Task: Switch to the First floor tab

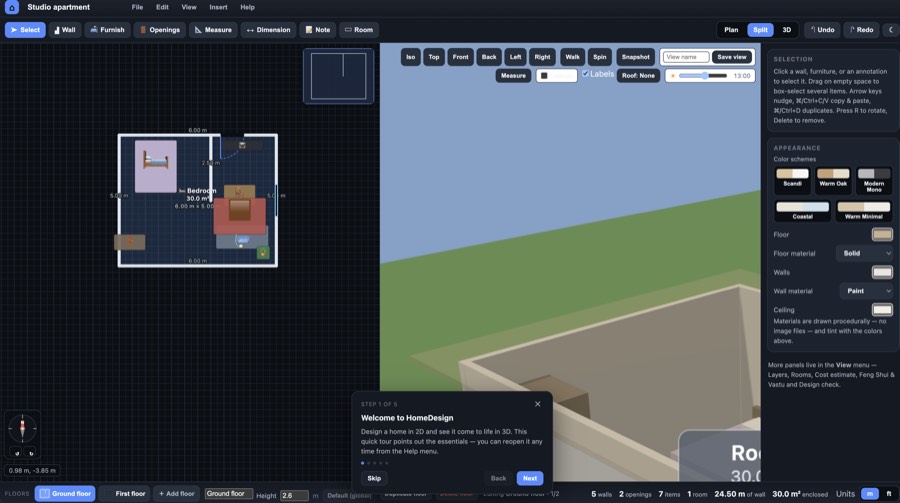Action: (x=125, y=494)
